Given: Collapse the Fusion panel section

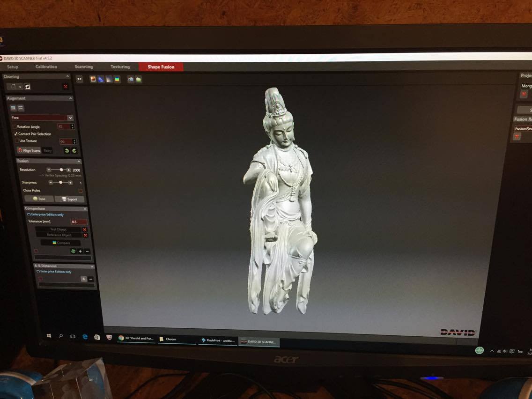Looking at the screenshot, I should point(79,161).
